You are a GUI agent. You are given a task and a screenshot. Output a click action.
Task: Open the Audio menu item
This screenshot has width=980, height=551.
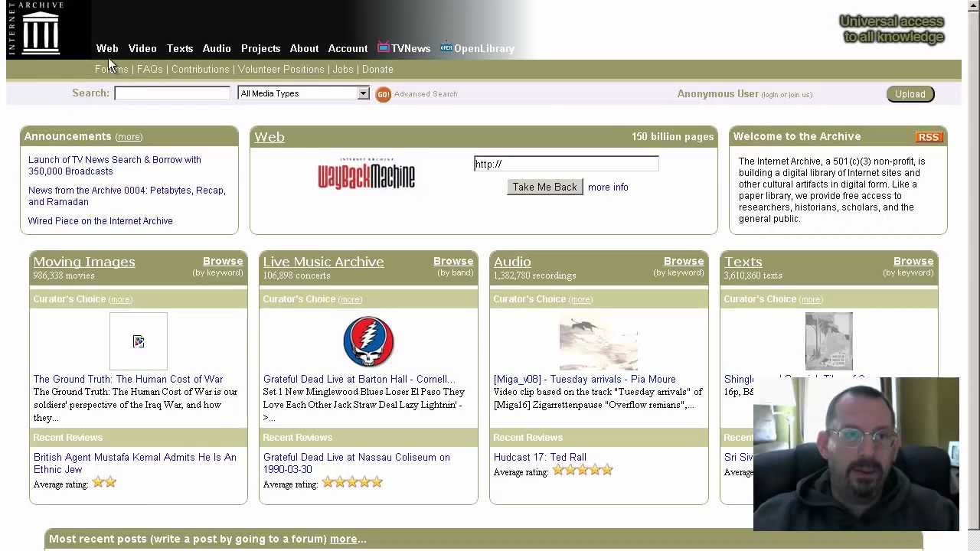(x=217, y=48)
